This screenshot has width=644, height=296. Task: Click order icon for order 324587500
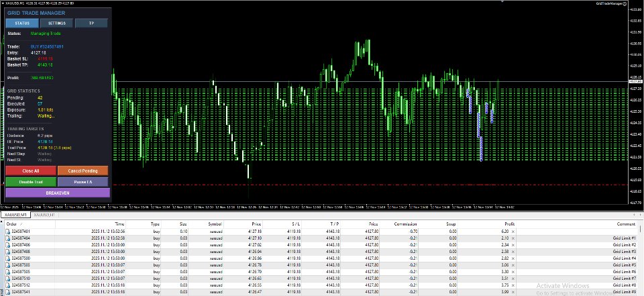7,258
